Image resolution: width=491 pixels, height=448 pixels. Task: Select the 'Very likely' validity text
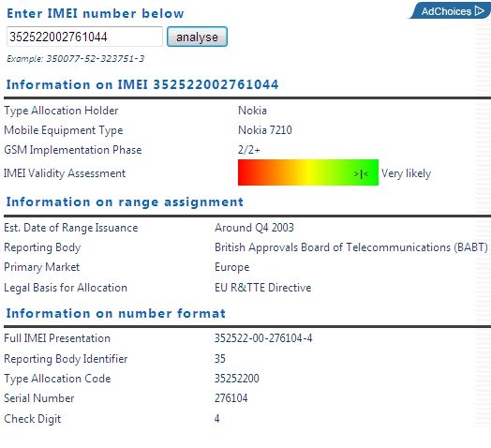pyautogui.click(x=406, y=173)
